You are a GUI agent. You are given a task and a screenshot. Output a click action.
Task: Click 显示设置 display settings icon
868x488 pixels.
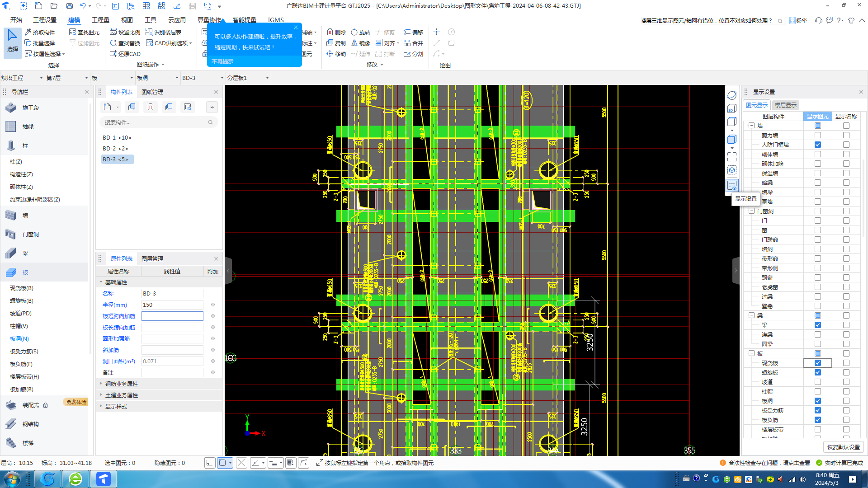coord(732,185)
